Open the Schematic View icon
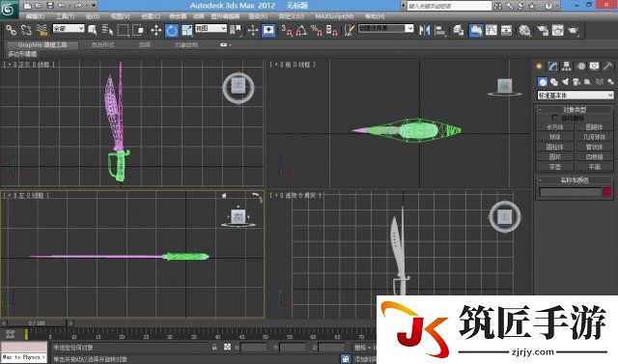618x364 pixels. [506, 30]
